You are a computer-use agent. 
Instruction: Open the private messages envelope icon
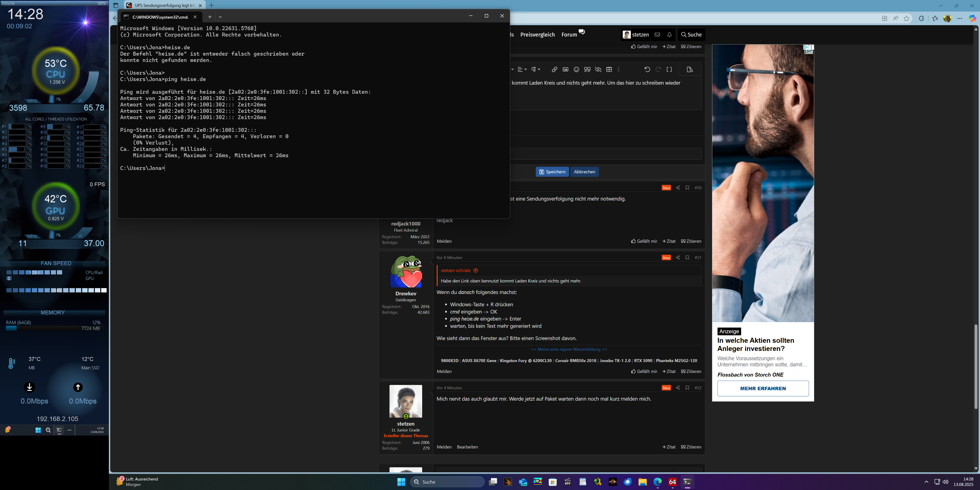coord(657,35)
